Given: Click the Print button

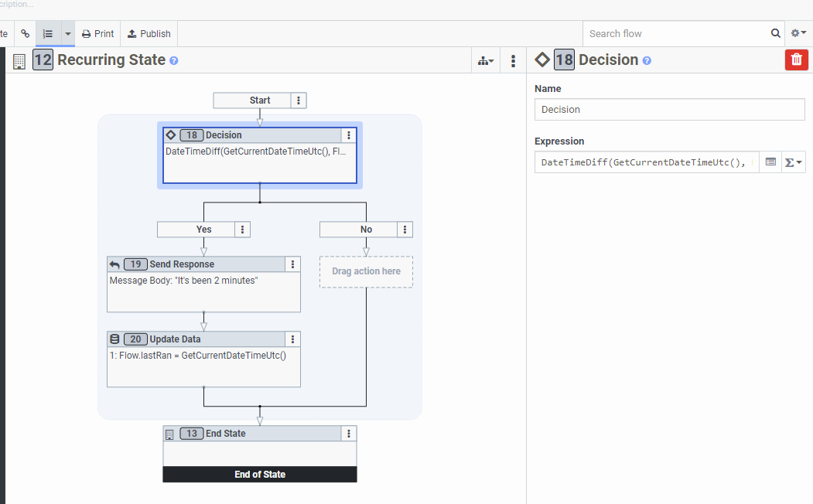Looking at the screenshot, I should 97,34.
